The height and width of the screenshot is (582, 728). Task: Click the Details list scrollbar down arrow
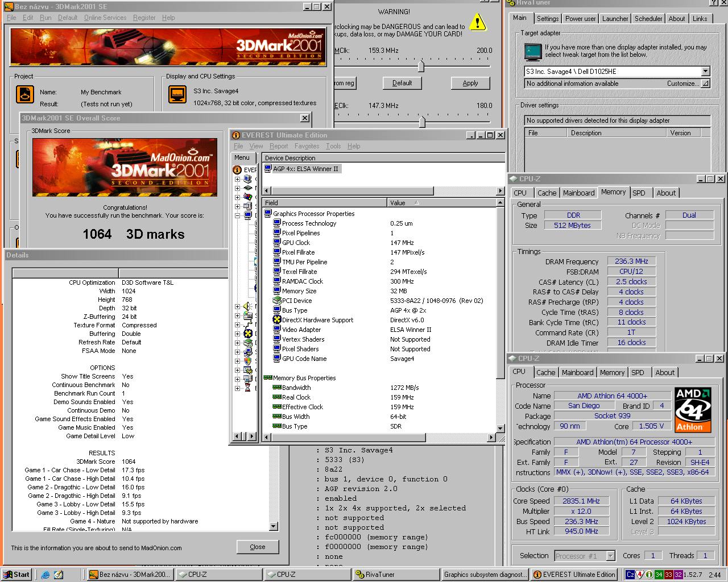tap(274, 527)
